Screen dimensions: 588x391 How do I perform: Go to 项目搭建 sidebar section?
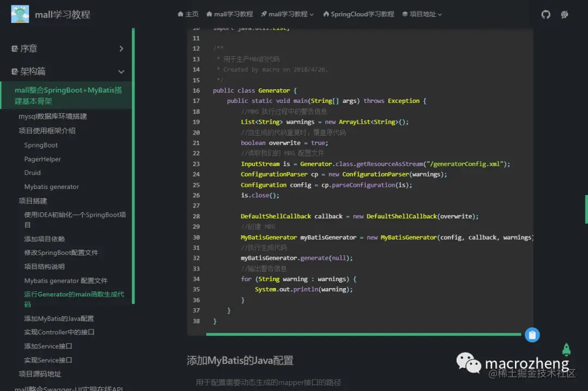tap(33, 201)
